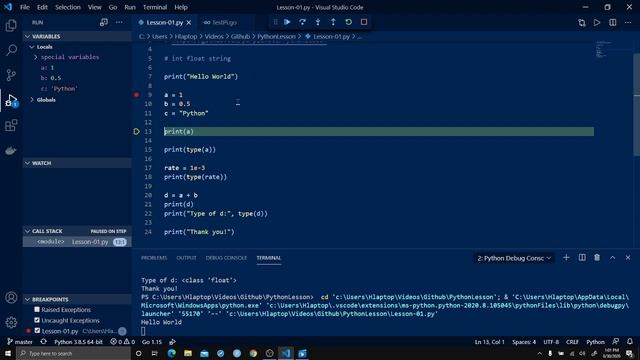Maximize the terminal panel size

click(613, 258)
